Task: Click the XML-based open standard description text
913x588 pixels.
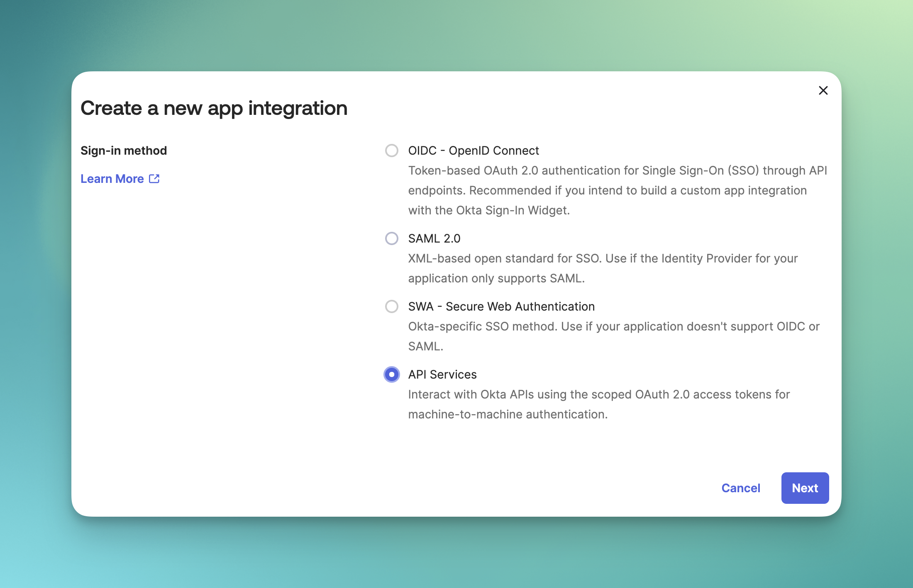Action: (603, 268)
